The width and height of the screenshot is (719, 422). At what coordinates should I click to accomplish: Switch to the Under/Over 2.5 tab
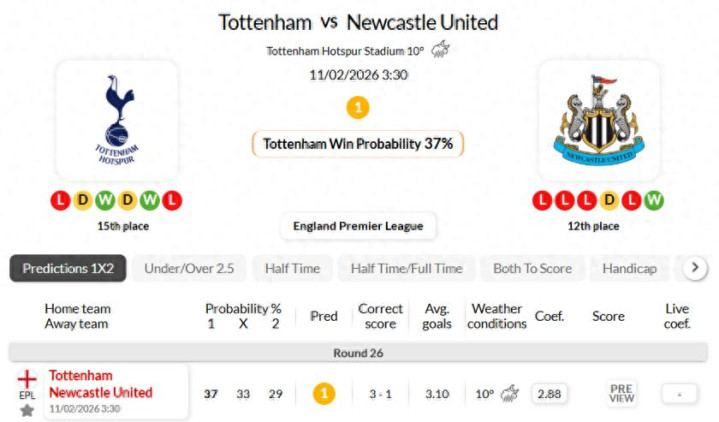pos(189,268)
